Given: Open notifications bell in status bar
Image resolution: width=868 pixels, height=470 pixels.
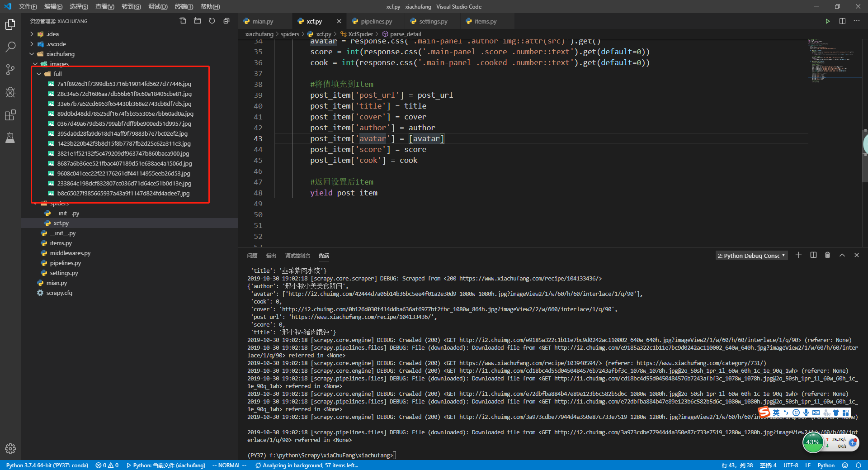Looking at the screenshot, I should pos(859,465).
